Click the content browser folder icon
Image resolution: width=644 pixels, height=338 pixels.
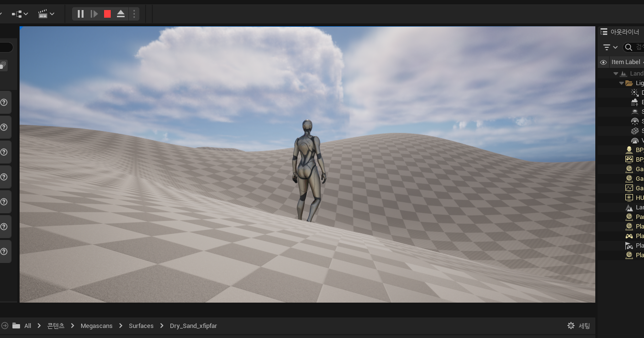tap(16, 326)
